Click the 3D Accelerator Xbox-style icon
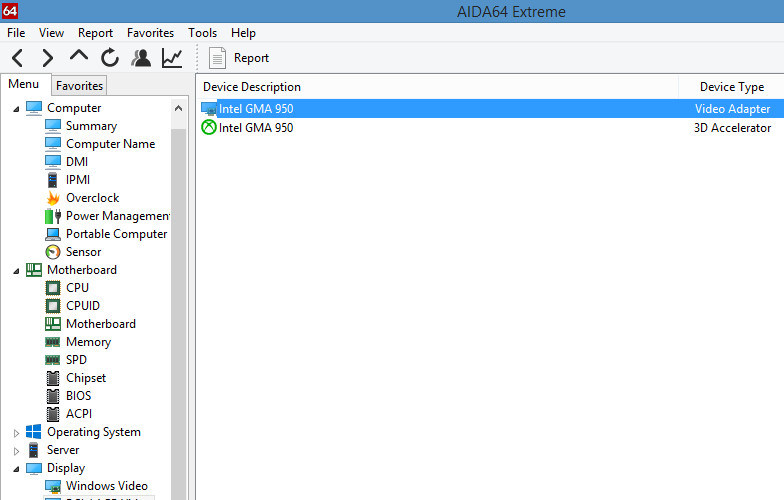This screenshot has width=784, height=500. pyautogui.click(x=208, y=128)
